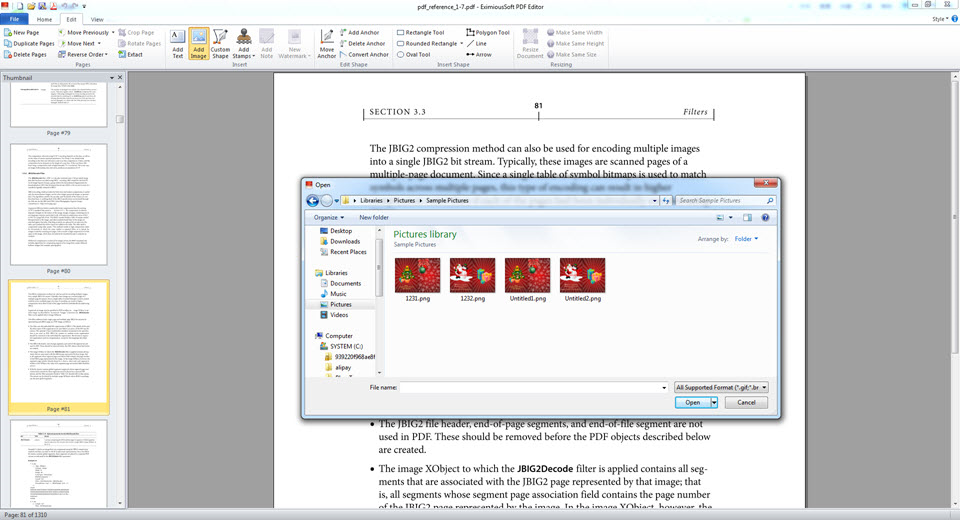This screenshot has height=520, width=960.
Task: Select Videos library in navigation pane
Action: [334, 315]
